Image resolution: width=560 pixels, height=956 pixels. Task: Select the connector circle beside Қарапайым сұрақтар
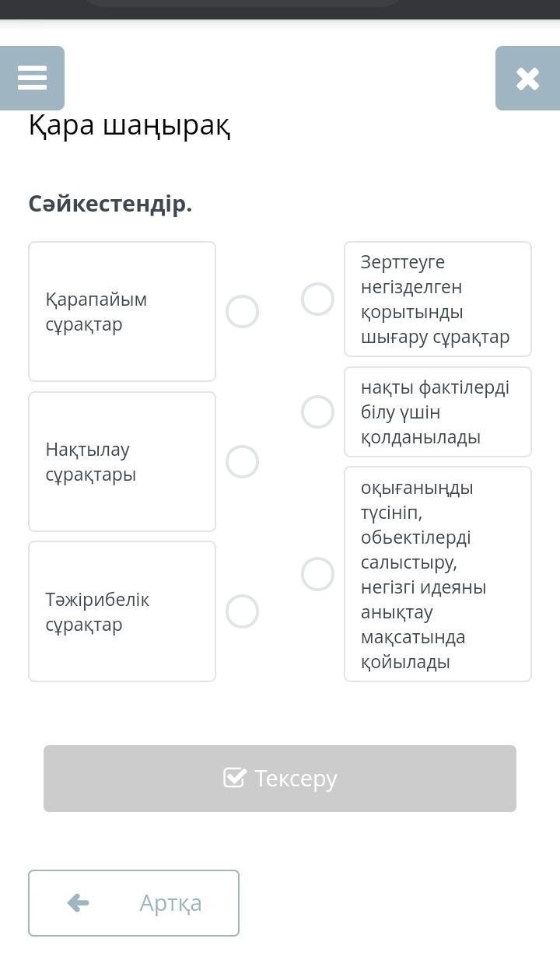[242, 312]
